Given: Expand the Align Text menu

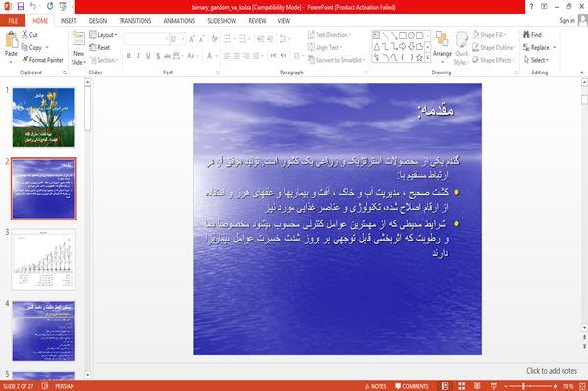Looking at the screenshot, I should [325, 47].
